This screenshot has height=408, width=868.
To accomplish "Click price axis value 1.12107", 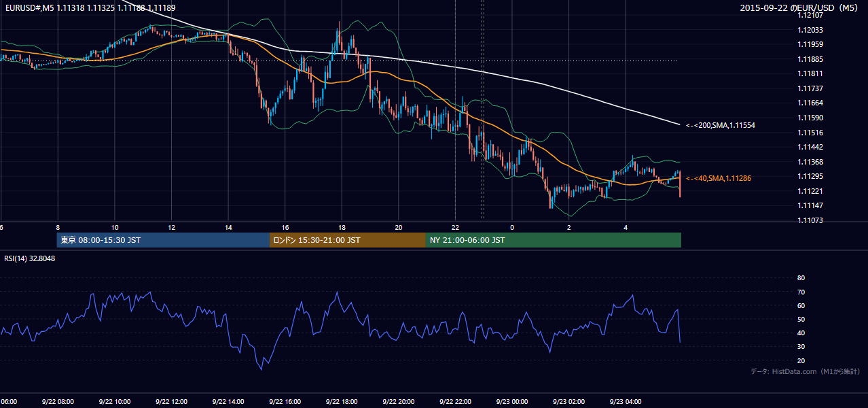I will (810, 15).
